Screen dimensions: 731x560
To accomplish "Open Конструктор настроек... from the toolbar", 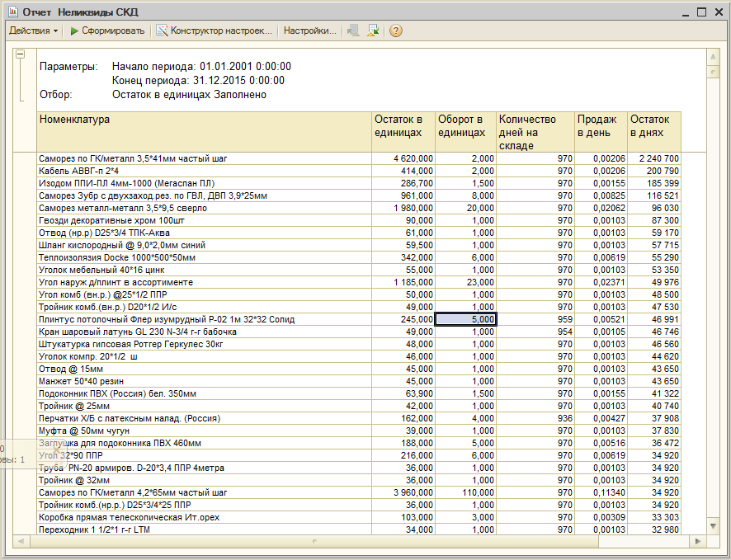I will pyautogui.click(x=221, y=31).
